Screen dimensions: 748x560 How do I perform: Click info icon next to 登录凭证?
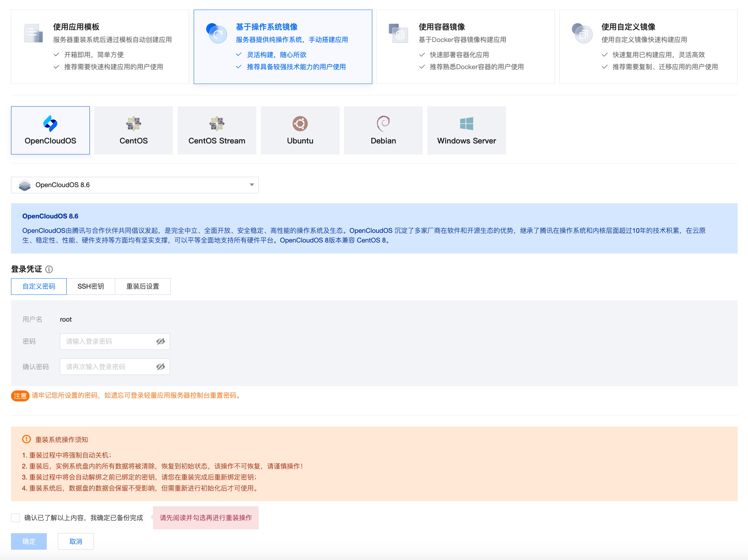pos(49,269)
